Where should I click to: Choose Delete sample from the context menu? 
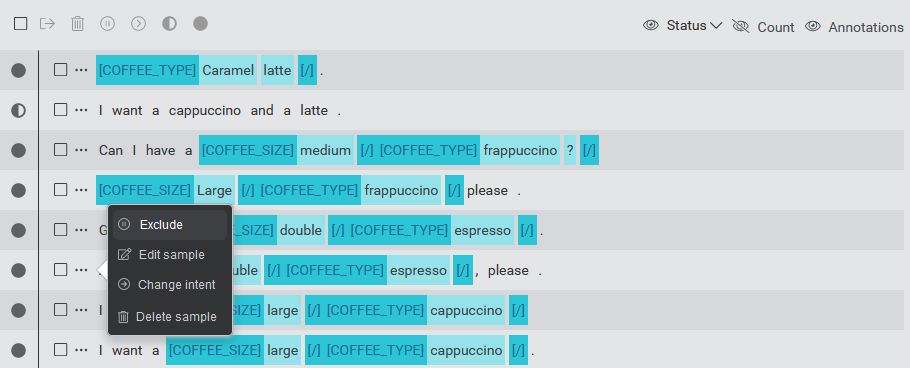click(x=169, y=317)
